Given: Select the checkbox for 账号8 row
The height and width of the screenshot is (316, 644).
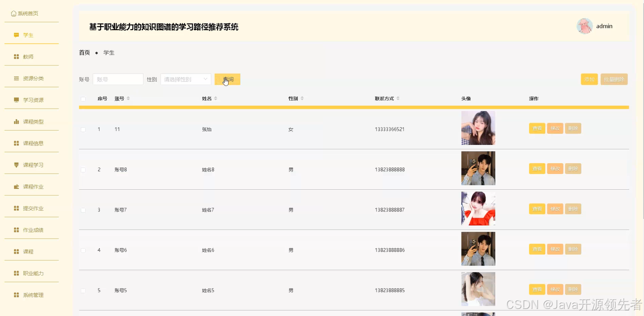Looking at the screenshot, I should coord(83,170).
